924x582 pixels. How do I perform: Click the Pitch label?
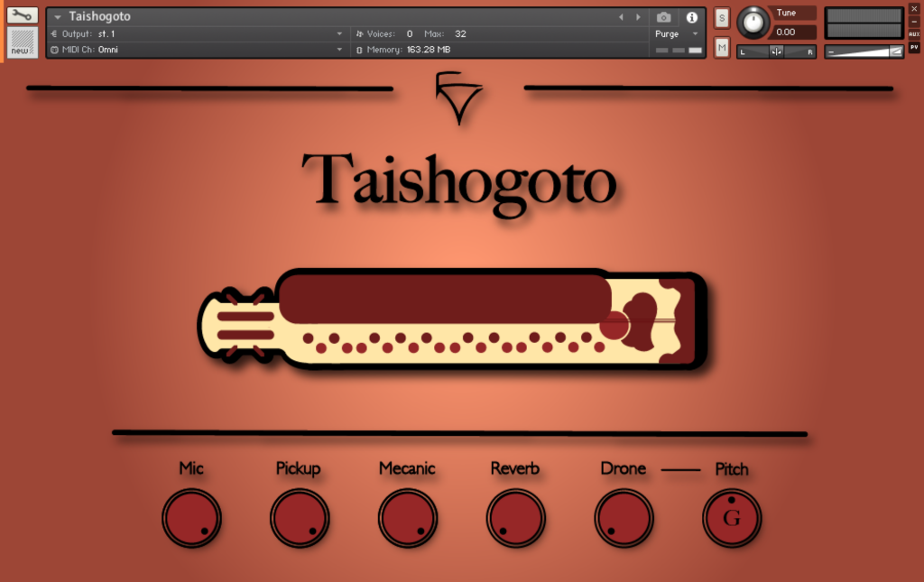click(732, 469)
